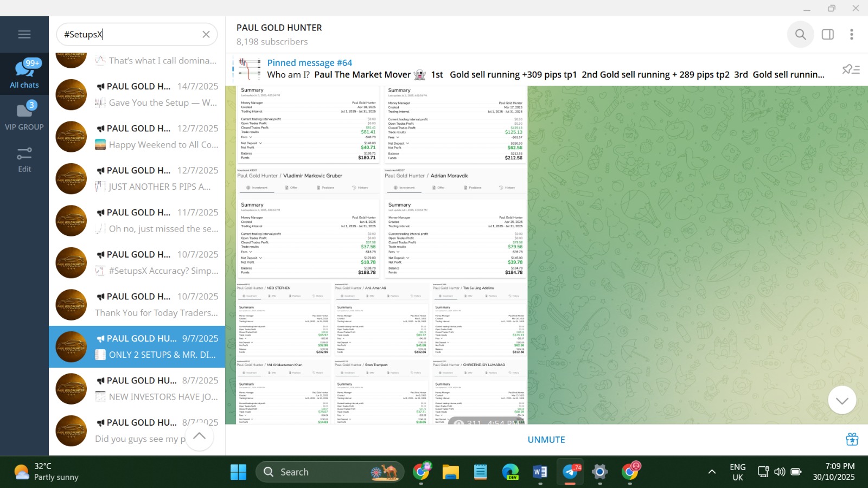Open the Partly sunny weather widget
This screenshot has width=868, height=488.
[46, 472]
